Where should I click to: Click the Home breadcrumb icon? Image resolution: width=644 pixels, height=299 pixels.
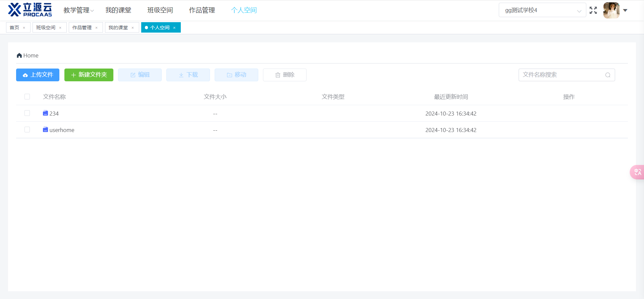[x=19, y=55]
